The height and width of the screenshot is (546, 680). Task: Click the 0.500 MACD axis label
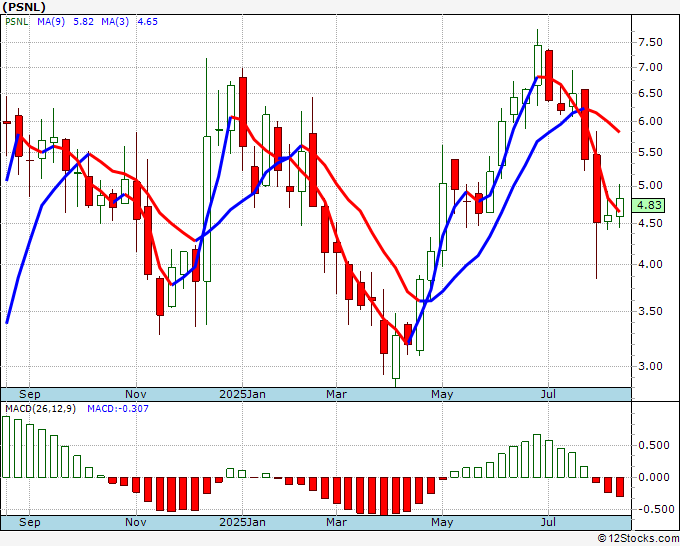[x=654, y=446]
